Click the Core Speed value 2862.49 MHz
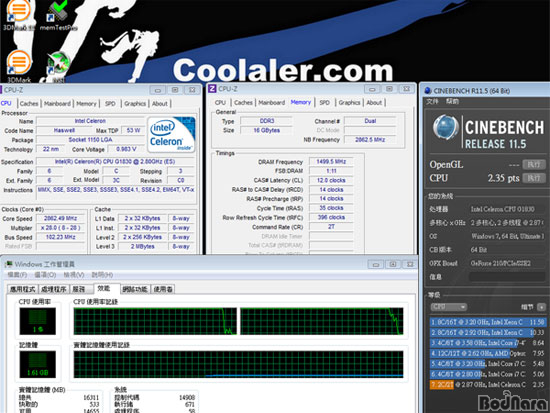The image size is (550, 413). [x=60, y=218]
